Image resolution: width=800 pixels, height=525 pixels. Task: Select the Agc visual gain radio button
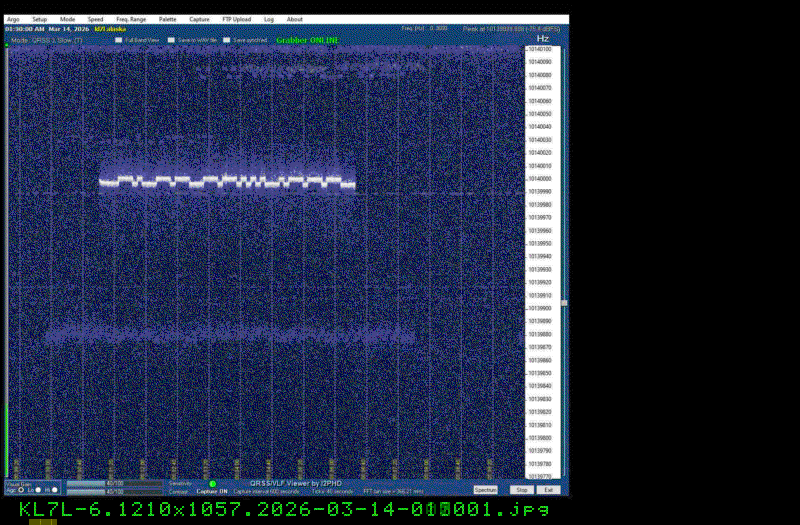pyautogui.click(x=21, y=490)
